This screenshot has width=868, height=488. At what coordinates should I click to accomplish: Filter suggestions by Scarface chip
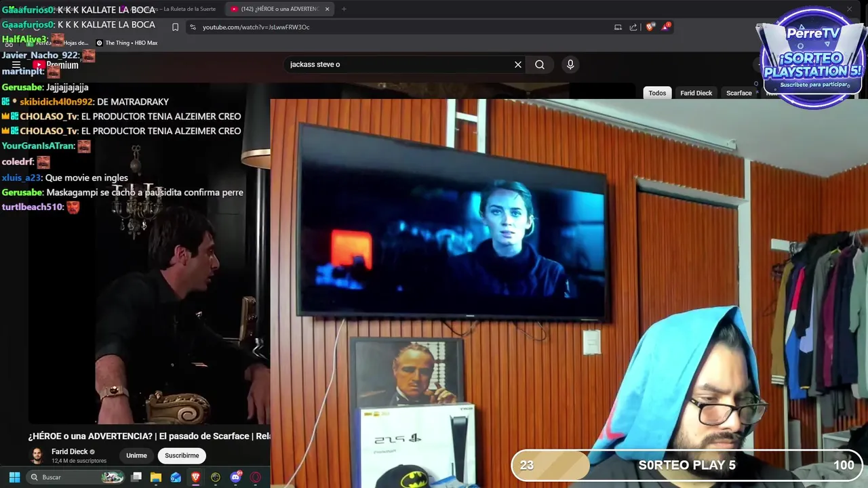[738, 93]
